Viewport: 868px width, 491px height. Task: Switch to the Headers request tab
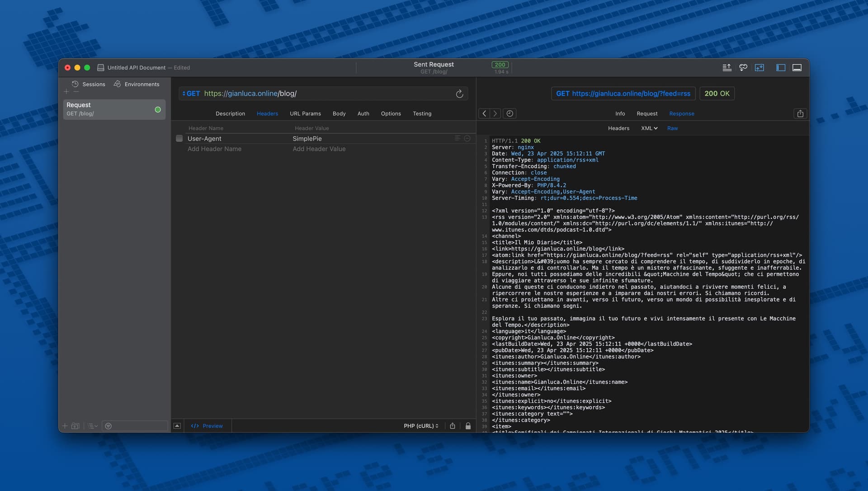tap(267, 113)
